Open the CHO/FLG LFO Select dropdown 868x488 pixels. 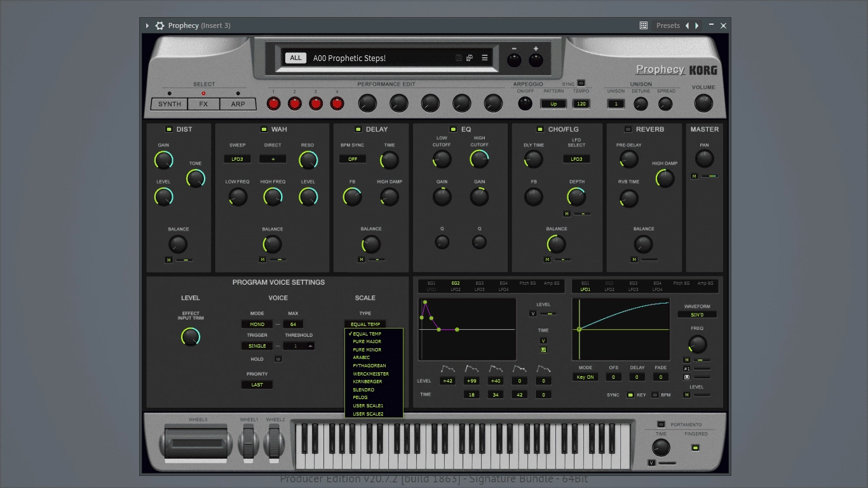tap(576, 159)
